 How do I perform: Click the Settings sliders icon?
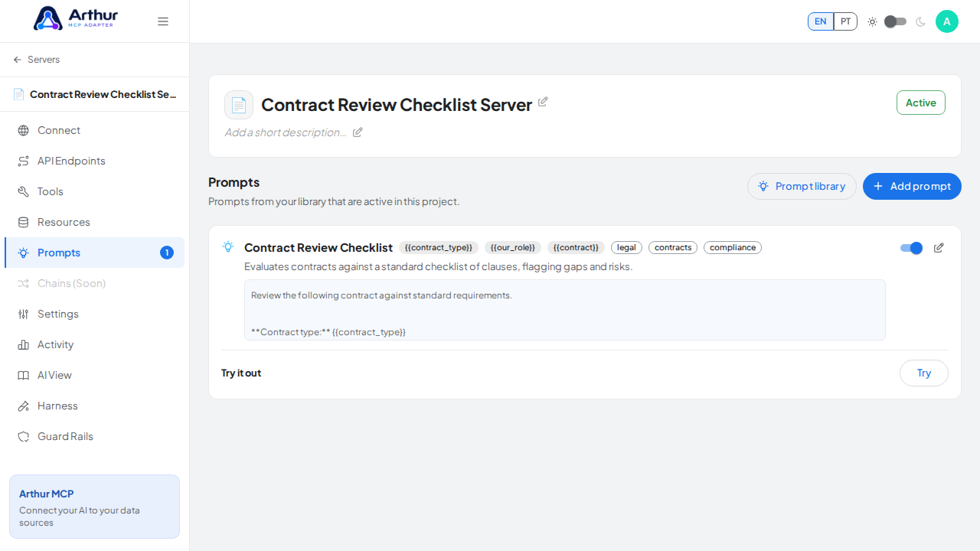pos(23,314)
